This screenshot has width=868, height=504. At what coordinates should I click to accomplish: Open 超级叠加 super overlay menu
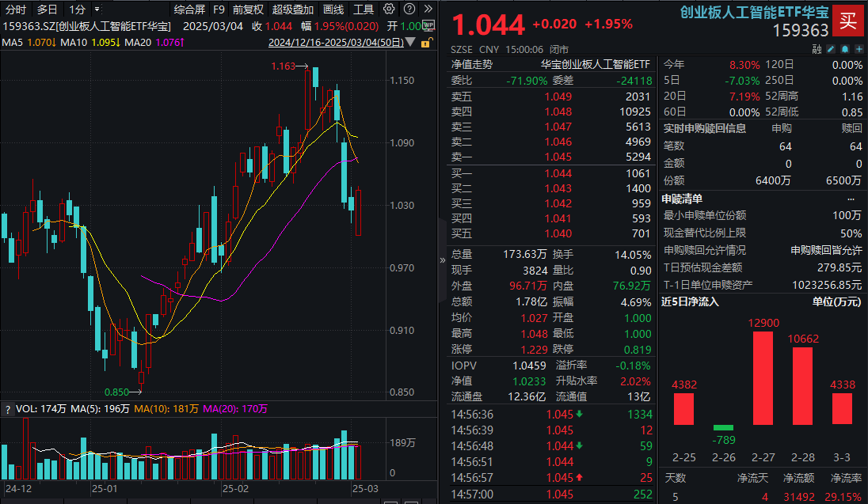tap(292, 9)
